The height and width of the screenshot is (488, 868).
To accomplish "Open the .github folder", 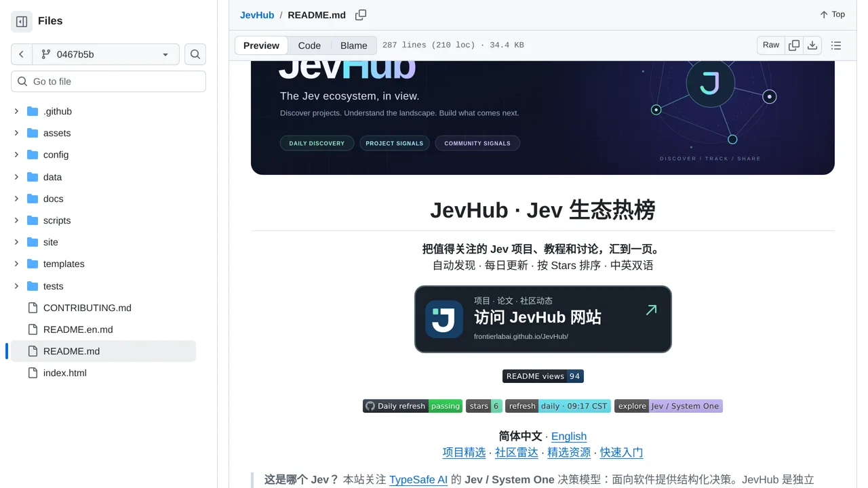I will coord(58,111).
